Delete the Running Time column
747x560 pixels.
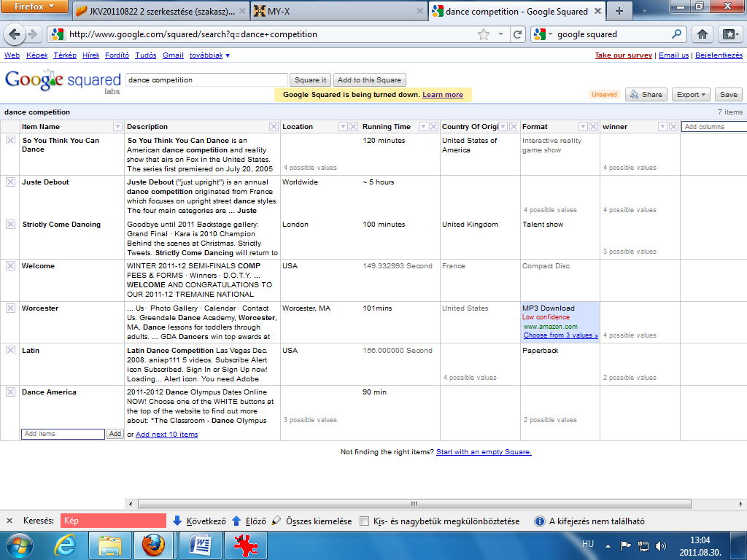(433, 126)
